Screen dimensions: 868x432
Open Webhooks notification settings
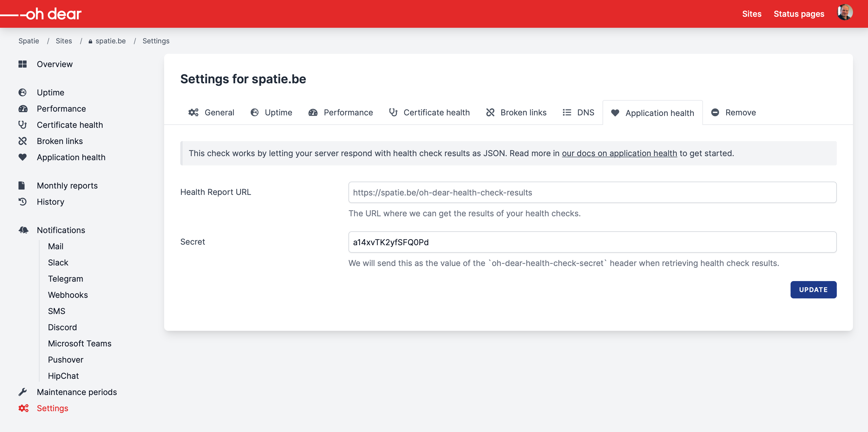tap(68, 295)
